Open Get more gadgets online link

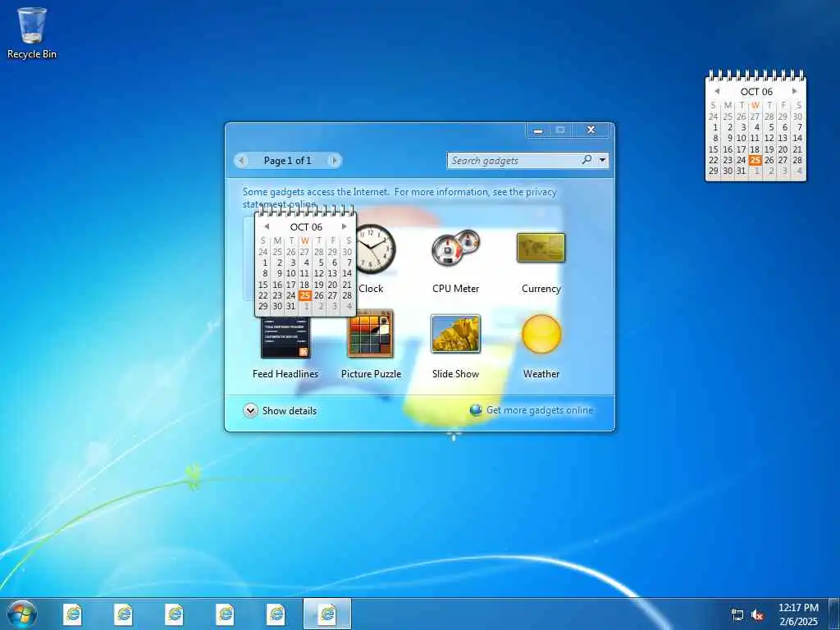click(x=540, y=410)
